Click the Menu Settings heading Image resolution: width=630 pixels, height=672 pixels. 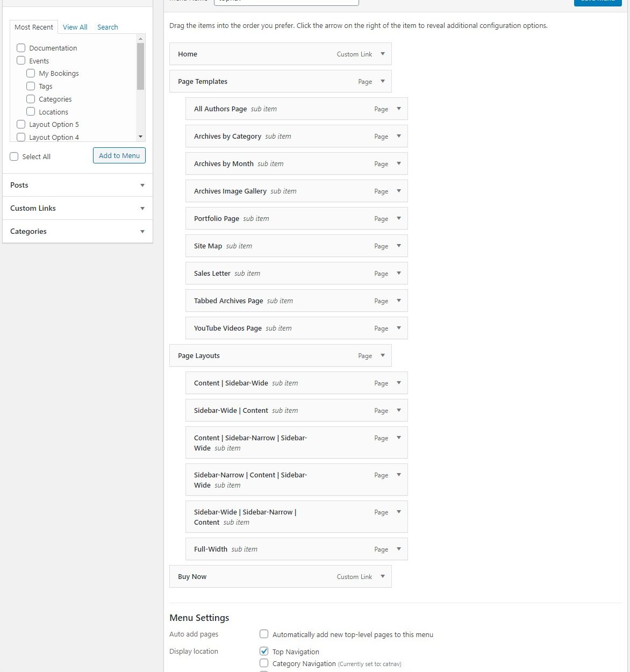tap(199, 618)
